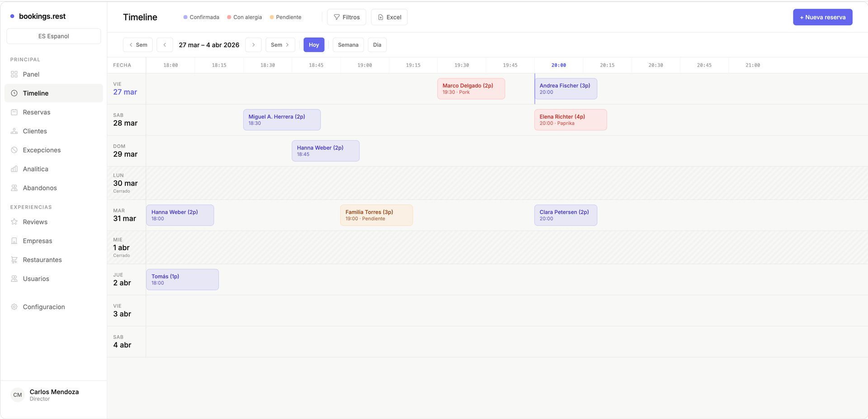Click the Con alergia legend color dot

tap(230, 17)
